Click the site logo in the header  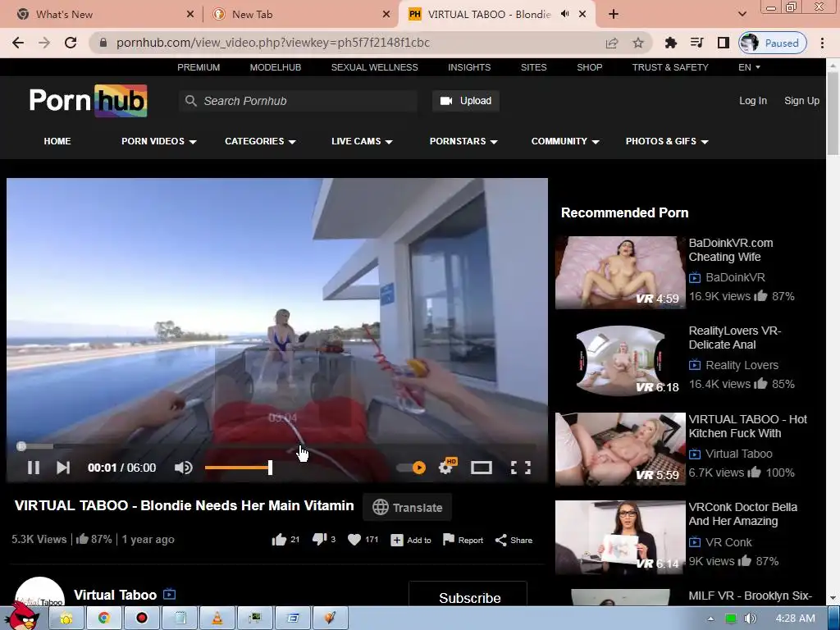(x=88, y=101)
